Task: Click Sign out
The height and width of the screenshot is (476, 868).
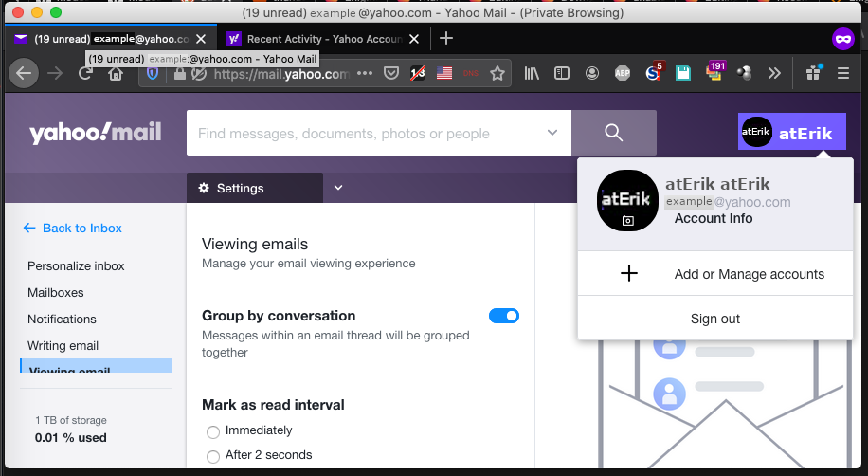Action: tap(715, 319)
